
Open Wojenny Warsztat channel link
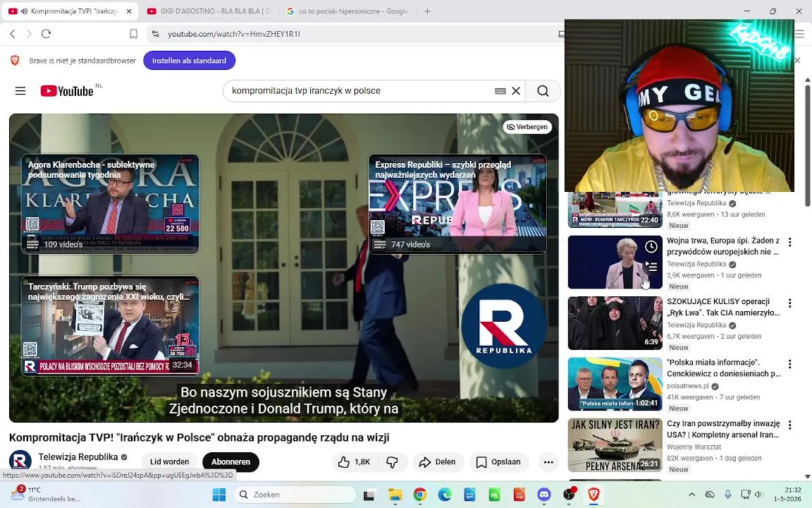click(694, 447)
